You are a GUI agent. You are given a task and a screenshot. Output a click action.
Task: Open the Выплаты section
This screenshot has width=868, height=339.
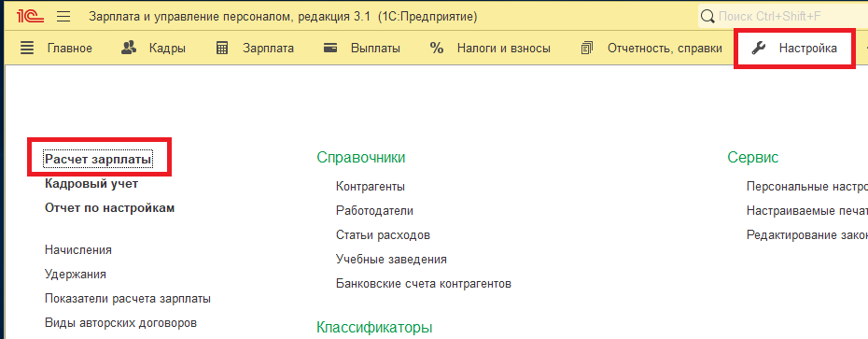click(x=375, y=49)
